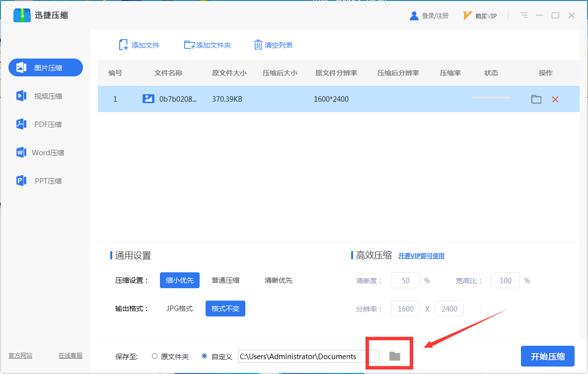
Task: Click 购买VIP text
Action: pyautogui.click(x=486, y=16)
